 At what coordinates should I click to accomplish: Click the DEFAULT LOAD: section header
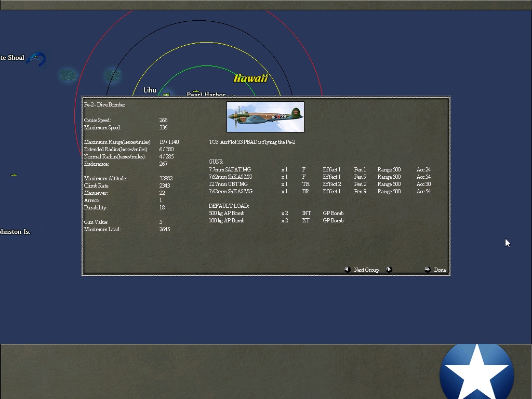coord(229,206)
